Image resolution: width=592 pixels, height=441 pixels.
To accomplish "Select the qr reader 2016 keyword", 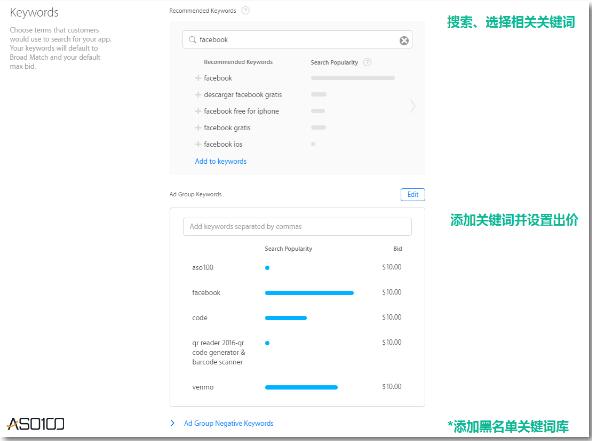I will (x=297, y=352).
